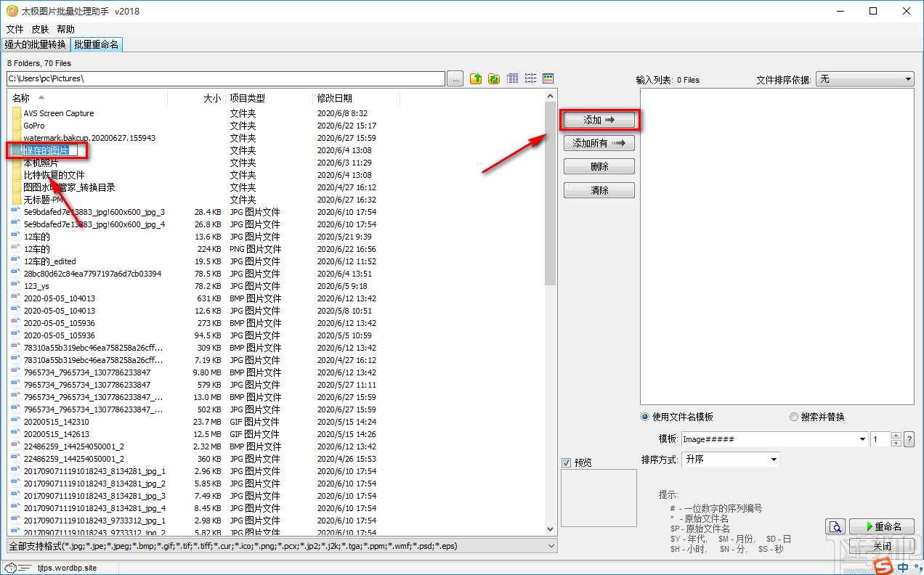
Task: Click the file list scrollbar down arrow
Action: (550, 531)
